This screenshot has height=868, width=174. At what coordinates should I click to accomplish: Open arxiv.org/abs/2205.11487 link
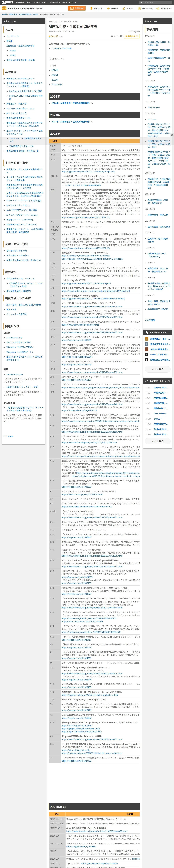(77, 726)
